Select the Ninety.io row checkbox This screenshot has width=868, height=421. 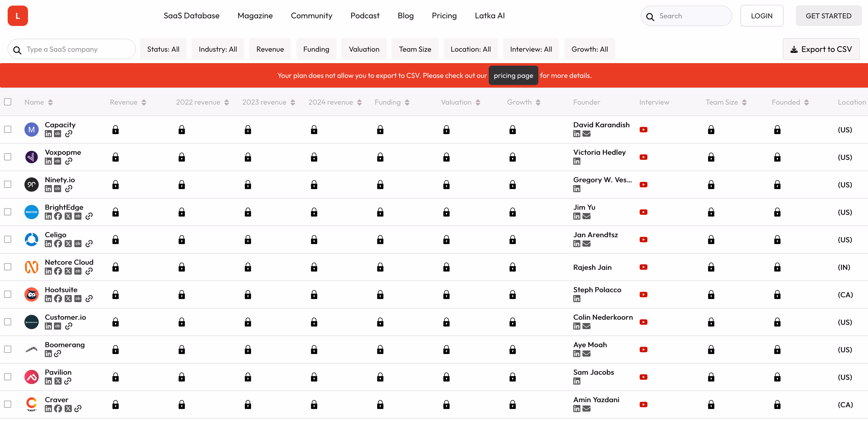point(8,184)
